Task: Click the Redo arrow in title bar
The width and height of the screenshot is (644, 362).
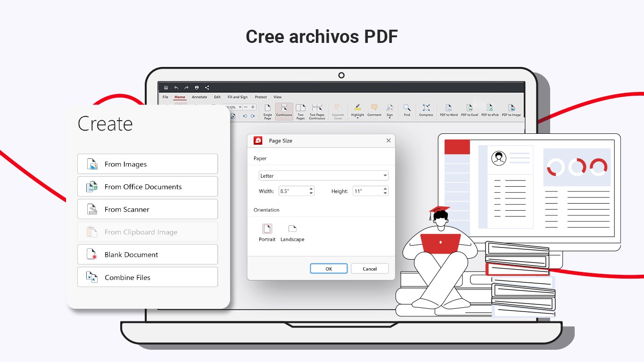Action: click(x=186, y=88)
